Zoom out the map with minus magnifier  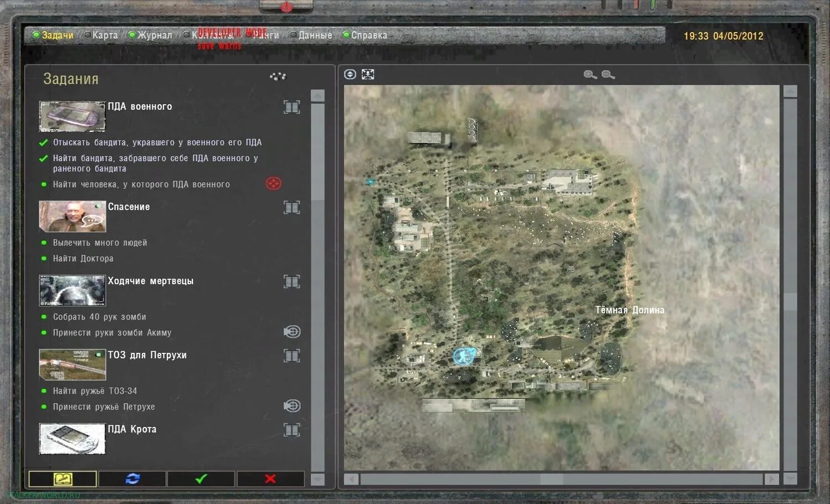(608, 74)
